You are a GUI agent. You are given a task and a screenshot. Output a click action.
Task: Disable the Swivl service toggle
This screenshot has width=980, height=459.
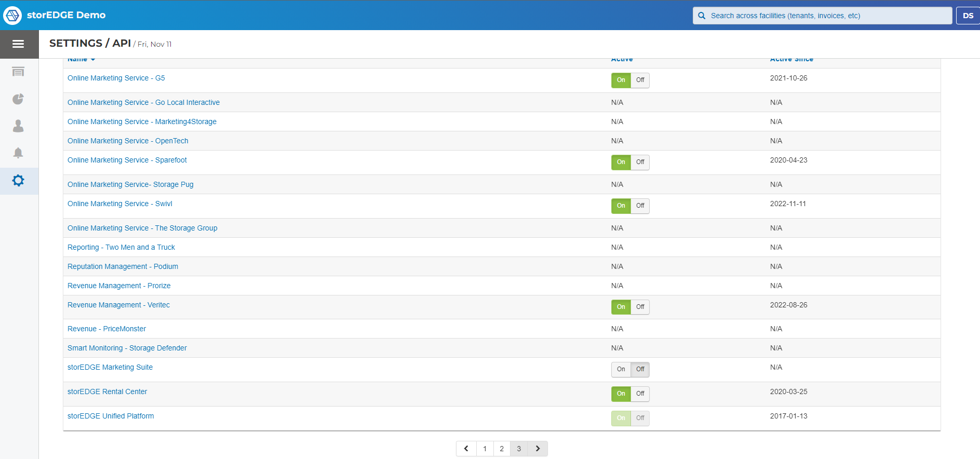pyautogui.click(x=640, y=206)
